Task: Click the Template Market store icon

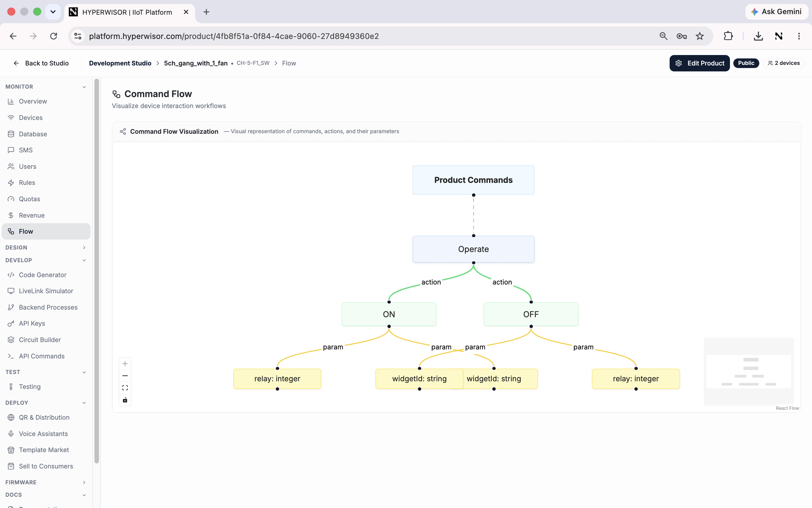Action: click(x=11, y=450)
